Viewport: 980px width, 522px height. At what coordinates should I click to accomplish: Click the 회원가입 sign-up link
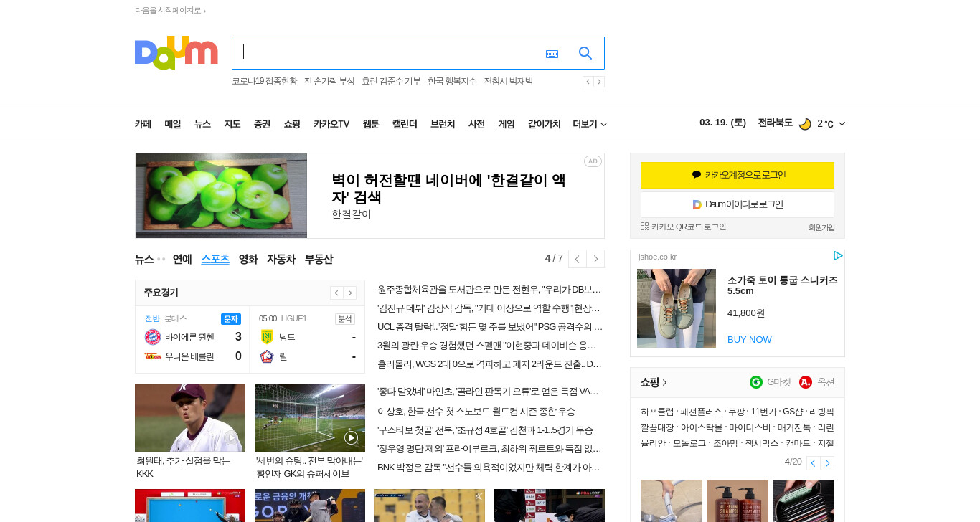point(821,227)
